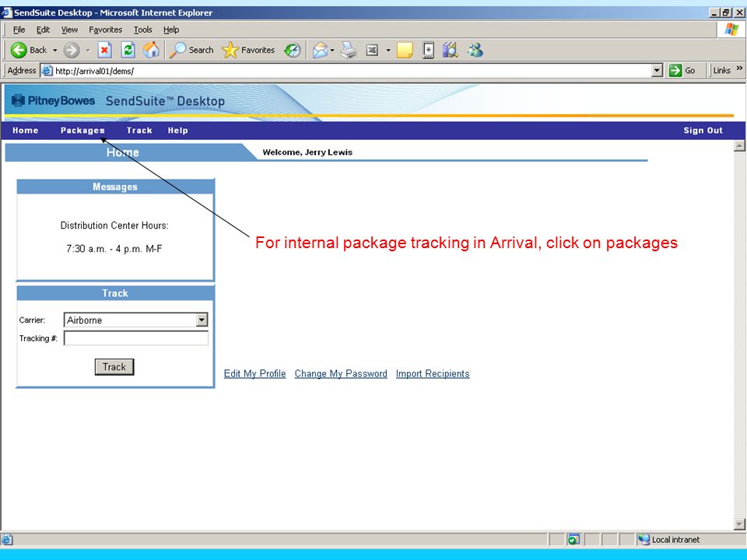This screenshot has width=747, height=560.
Task: Click the Print icon
Action: pyautogui.click(x=349, y=50)
